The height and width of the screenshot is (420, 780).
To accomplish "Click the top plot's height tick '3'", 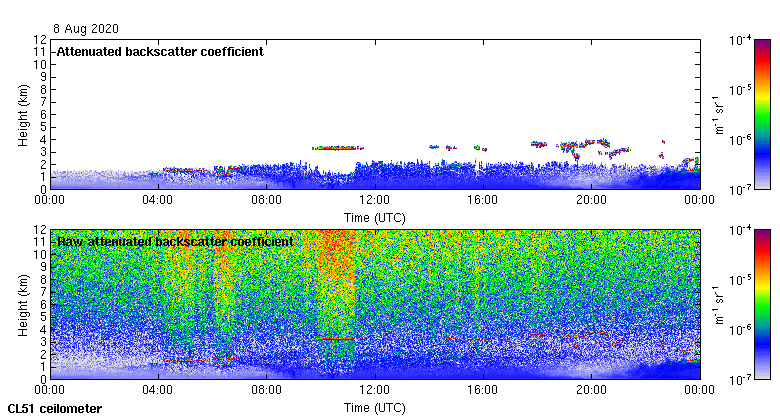I will click(x=44, y=152).
